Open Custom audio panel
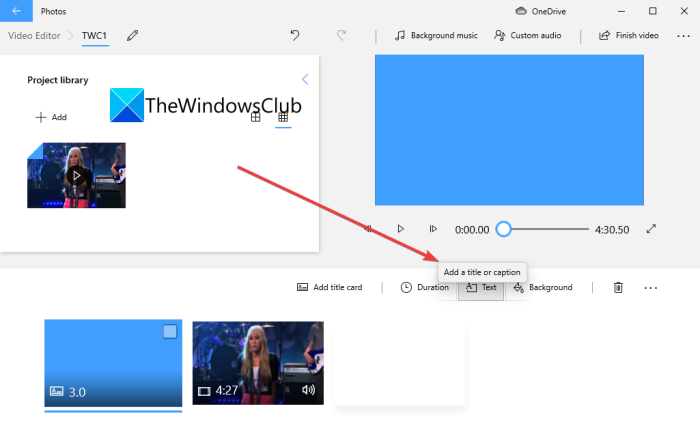700x443 pixels. click(x=528, y=35)
